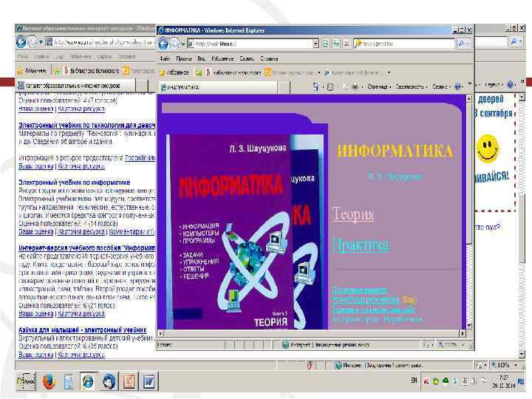Click the Комментарии link in catalog list
The width and height of the screenshot is (532, 399).
[x=132, y=232]
